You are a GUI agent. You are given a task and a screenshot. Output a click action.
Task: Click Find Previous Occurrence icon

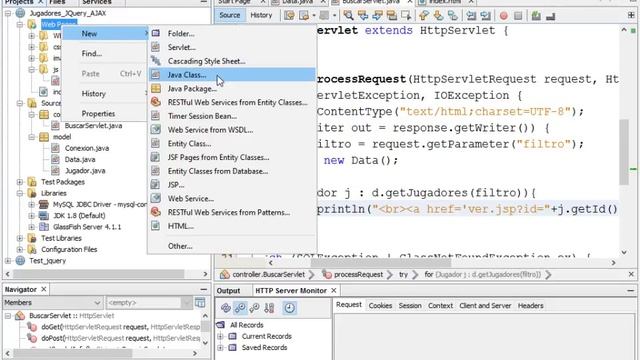pos(362,16)
